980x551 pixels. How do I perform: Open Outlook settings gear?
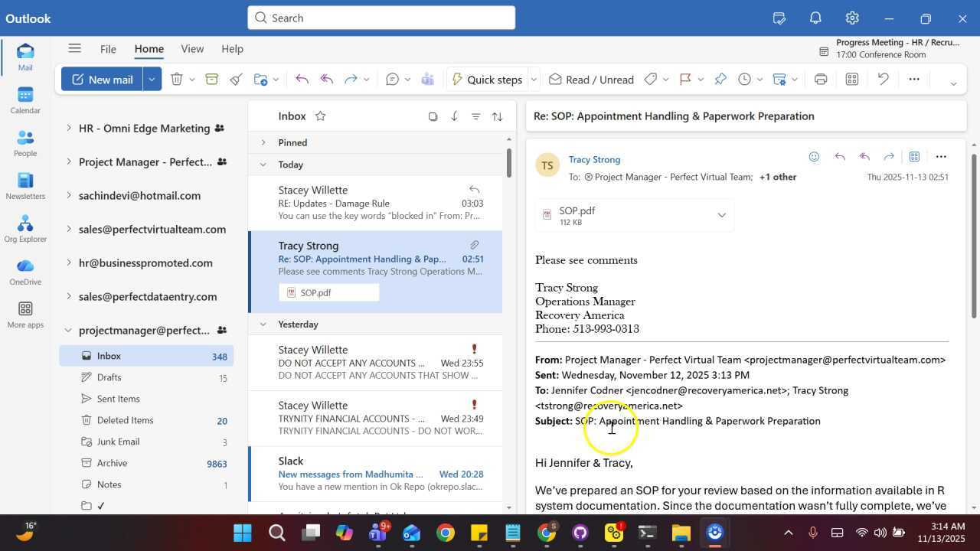852,18
